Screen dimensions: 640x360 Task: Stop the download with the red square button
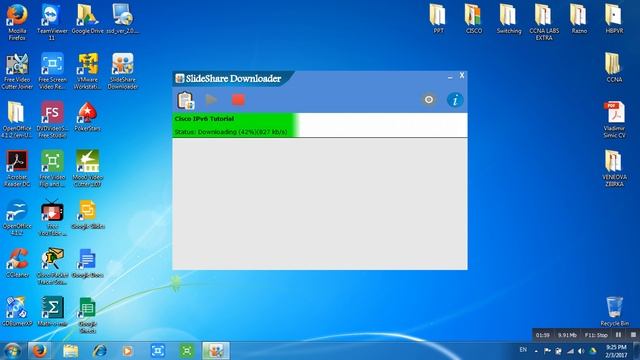click(x=238, y=100)
